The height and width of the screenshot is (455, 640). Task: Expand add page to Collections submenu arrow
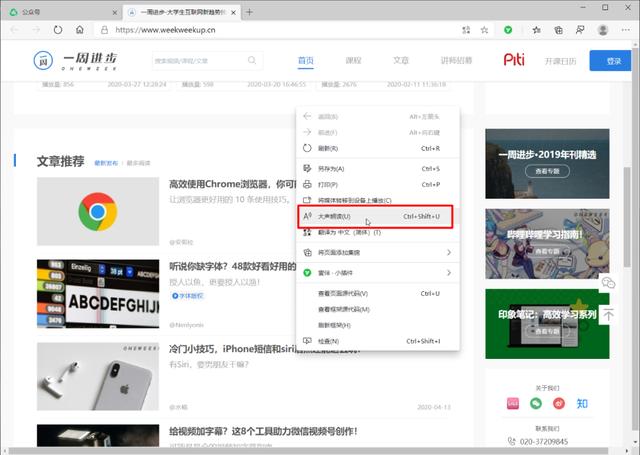coord(449,253)
